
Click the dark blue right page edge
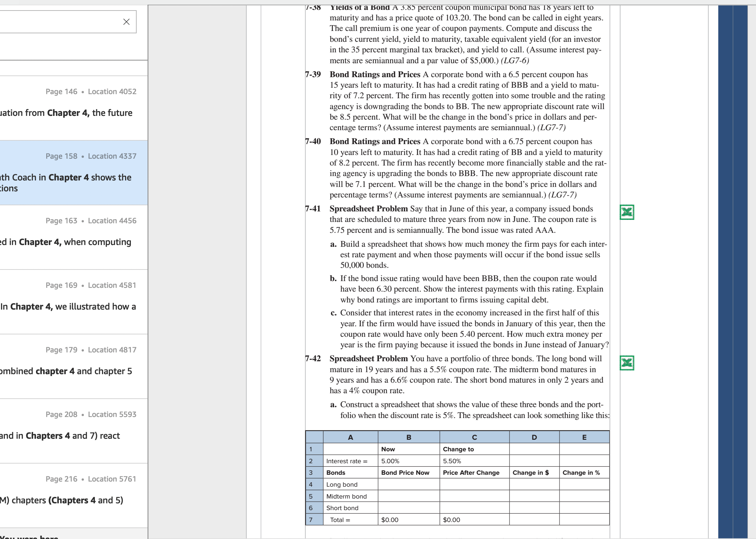733,272
